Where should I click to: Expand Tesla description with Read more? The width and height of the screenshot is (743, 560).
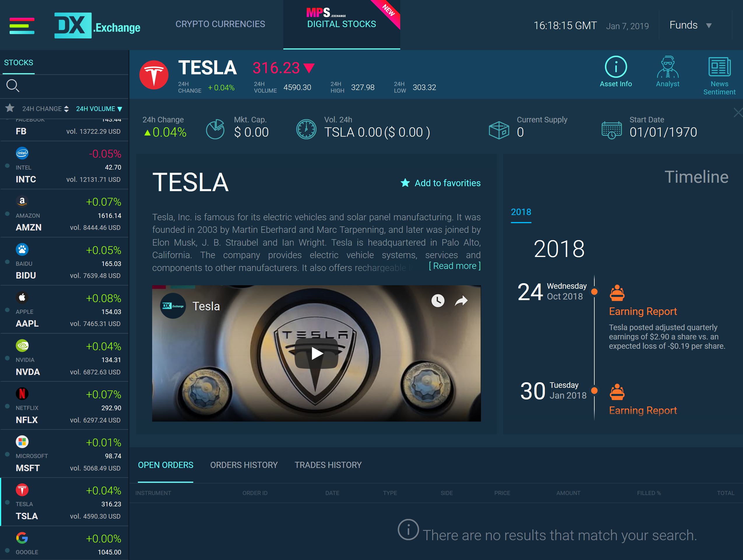point(454,266)
